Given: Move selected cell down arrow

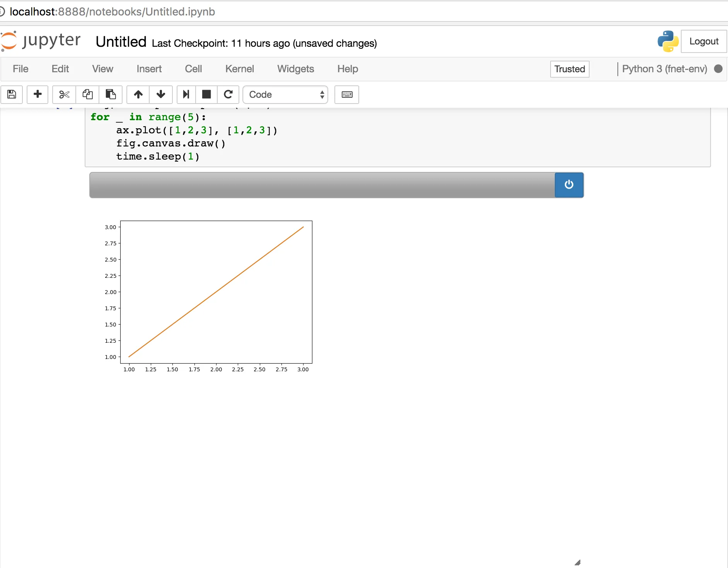Looking at the screenshot, I should [161, 95].
